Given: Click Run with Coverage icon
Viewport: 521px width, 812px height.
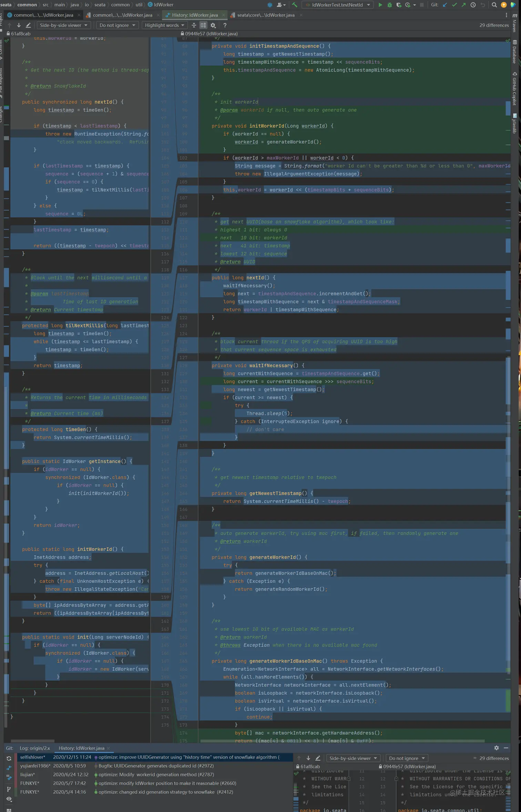Looking at the screenshot, I should tap(399, 5).
